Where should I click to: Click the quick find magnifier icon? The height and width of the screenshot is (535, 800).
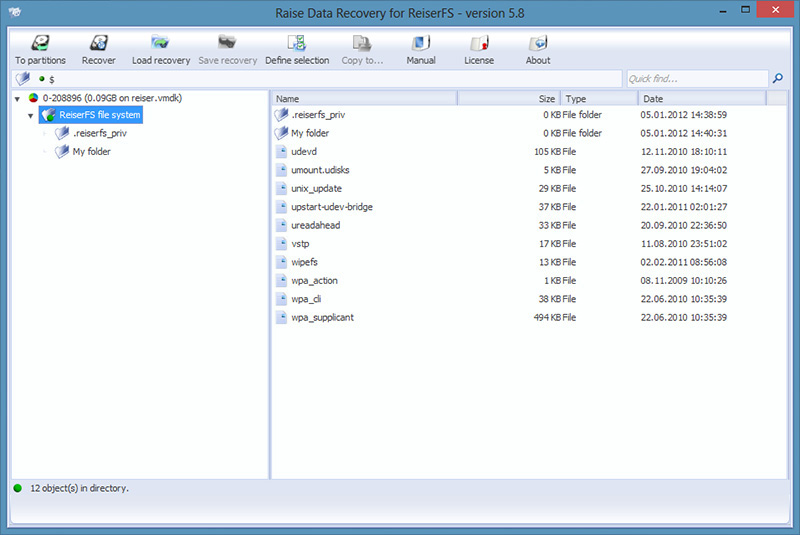tap(778, 78)
